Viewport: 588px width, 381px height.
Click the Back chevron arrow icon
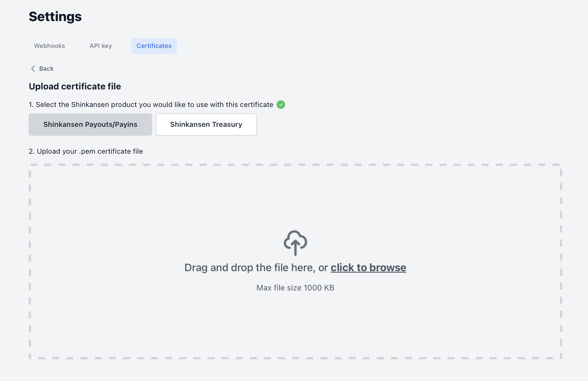[x=33, y=69]
